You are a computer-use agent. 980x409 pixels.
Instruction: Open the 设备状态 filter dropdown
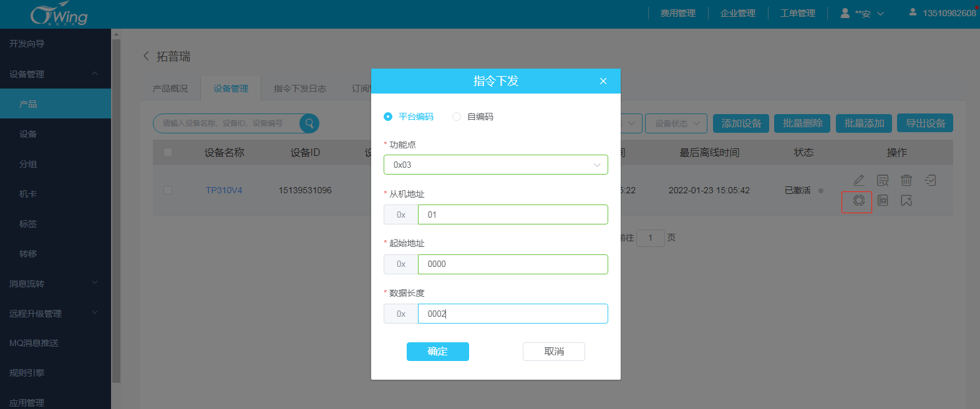tap(676, 123)
